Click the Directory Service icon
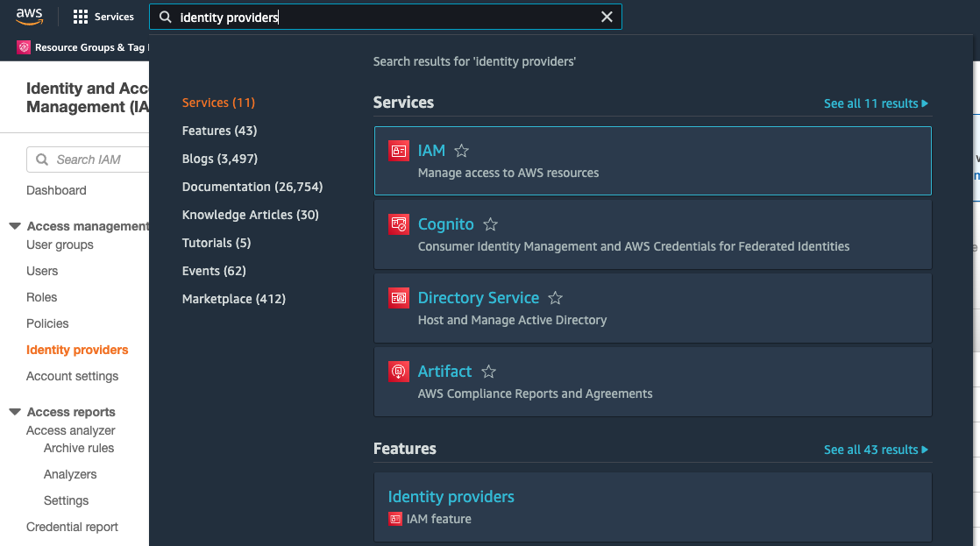The width and height of the screenshot is (980, 546). 399,297
